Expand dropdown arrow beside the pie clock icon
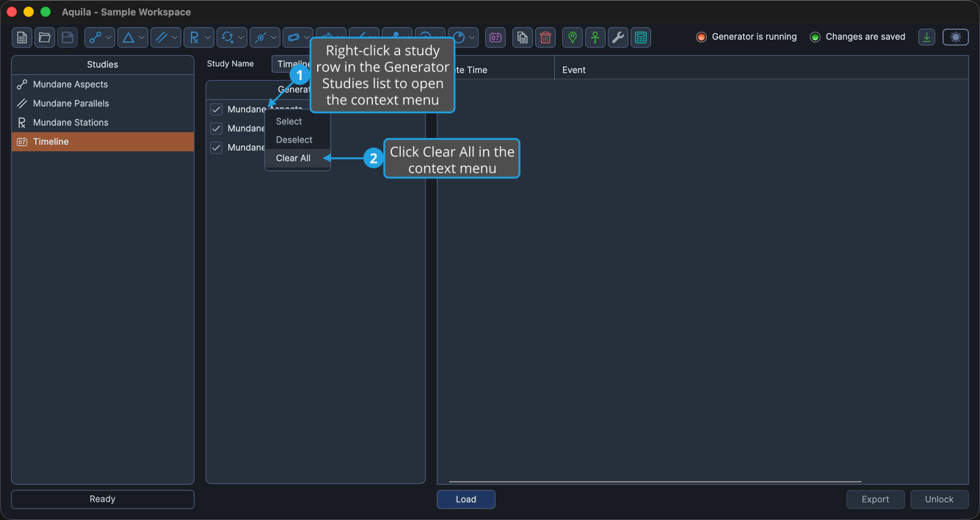980x520 pixels. click(x=472, y=37)
